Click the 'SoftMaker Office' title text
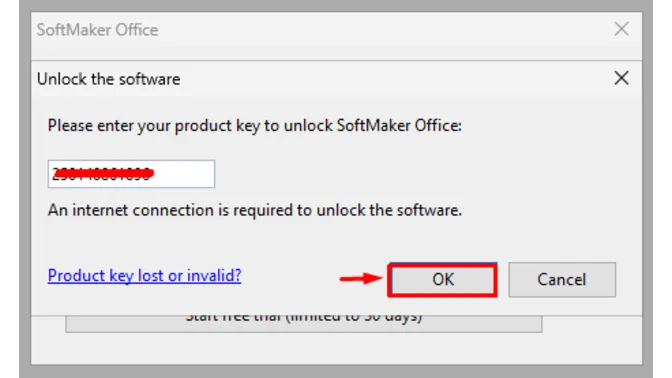 pyautogui.click(x=97, y=30)
